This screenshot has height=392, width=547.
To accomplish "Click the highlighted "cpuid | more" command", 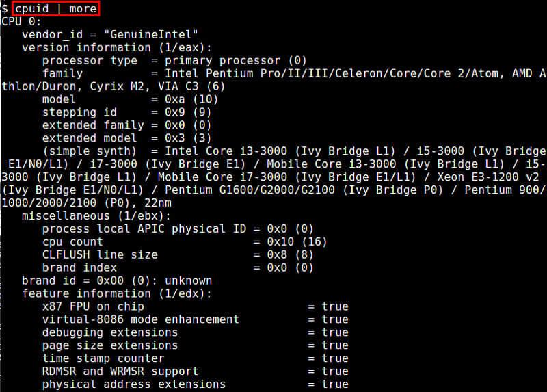I will tap(55, 9).
